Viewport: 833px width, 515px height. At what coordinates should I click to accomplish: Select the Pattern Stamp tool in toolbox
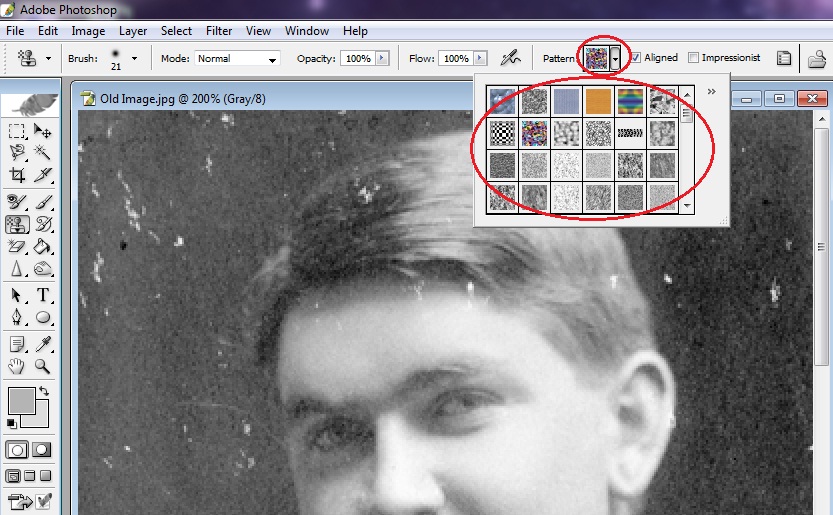[x=16, y=224]
